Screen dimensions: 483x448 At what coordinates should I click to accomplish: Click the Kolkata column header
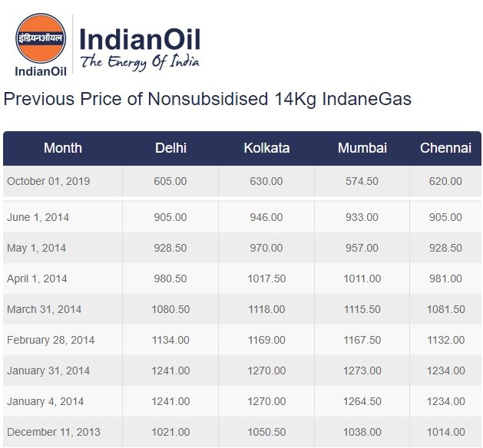click(266, 148)
